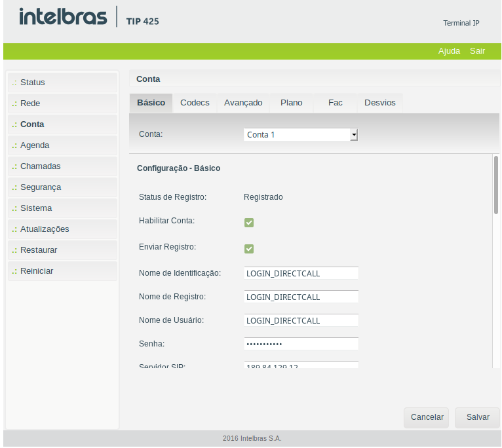Screen dimensions: 502x448
Task: Open the Restaurar option
Action: tap(63, 250)
